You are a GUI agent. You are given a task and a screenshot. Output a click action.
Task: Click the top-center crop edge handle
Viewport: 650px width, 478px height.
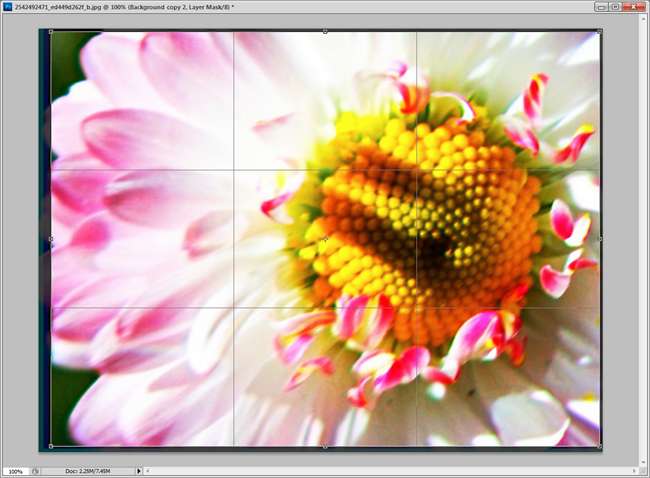(x=325, y=32)
